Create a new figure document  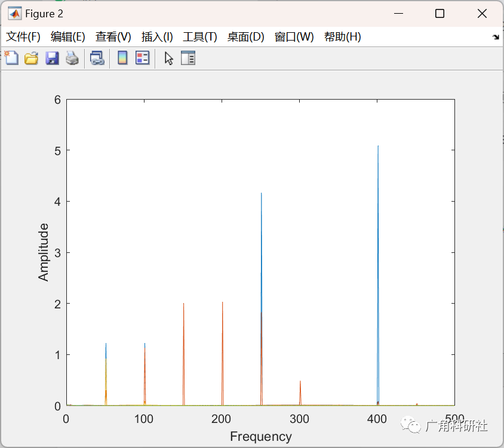11,58
